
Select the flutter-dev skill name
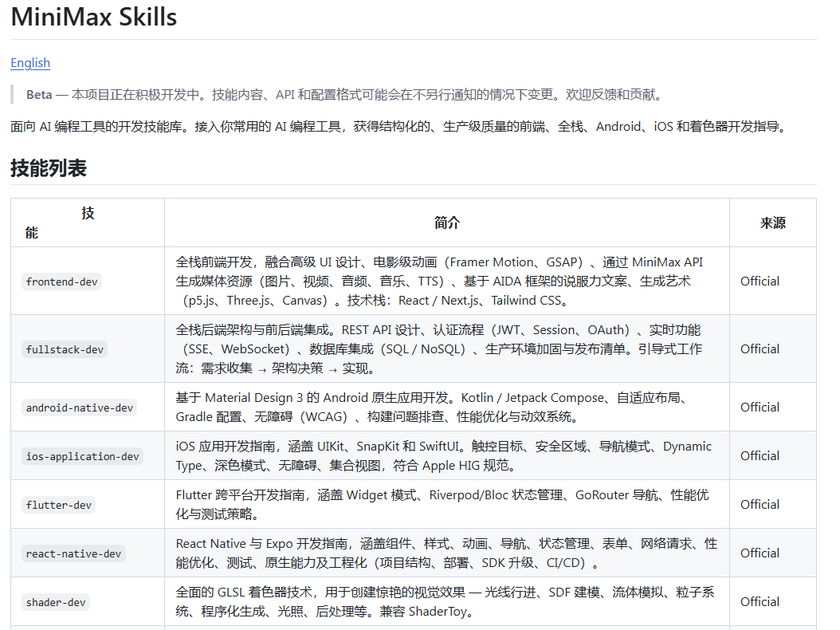tap(59, 505)
